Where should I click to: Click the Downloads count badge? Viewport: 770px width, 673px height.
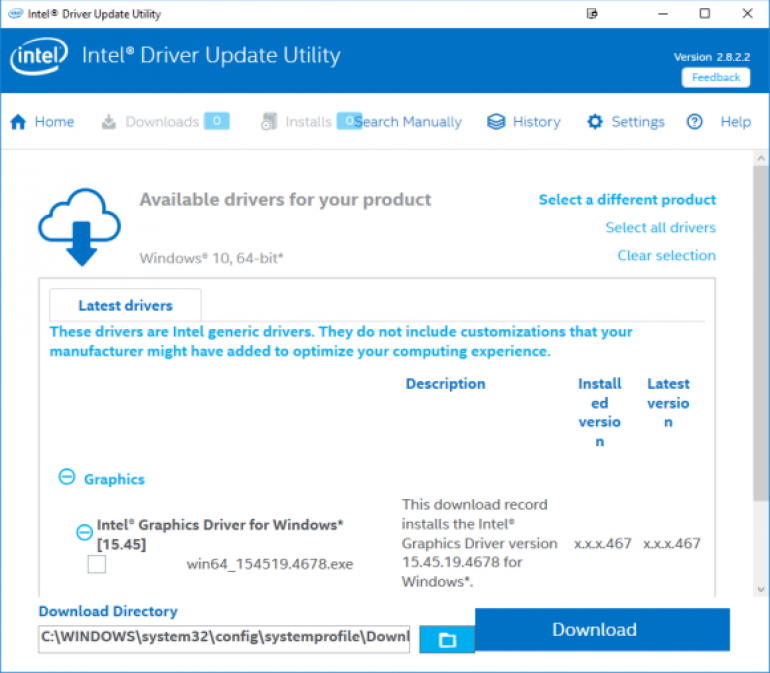[217, 121]
